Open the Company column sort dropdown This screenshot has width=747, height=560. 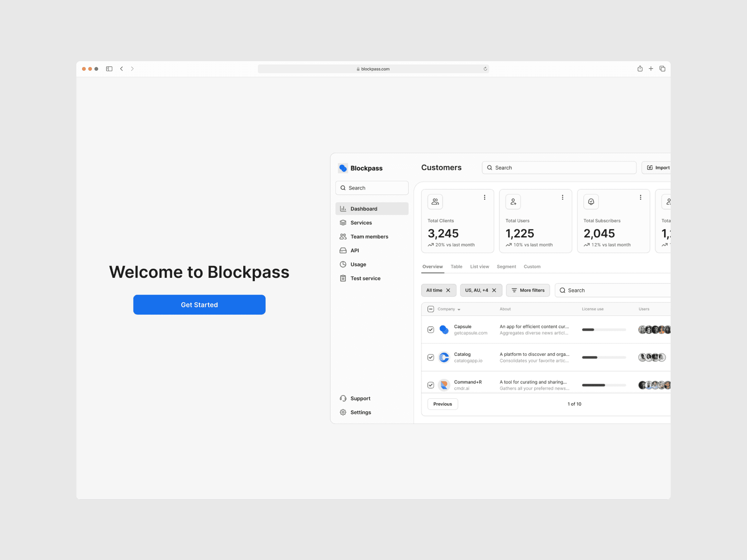[459, 309]
